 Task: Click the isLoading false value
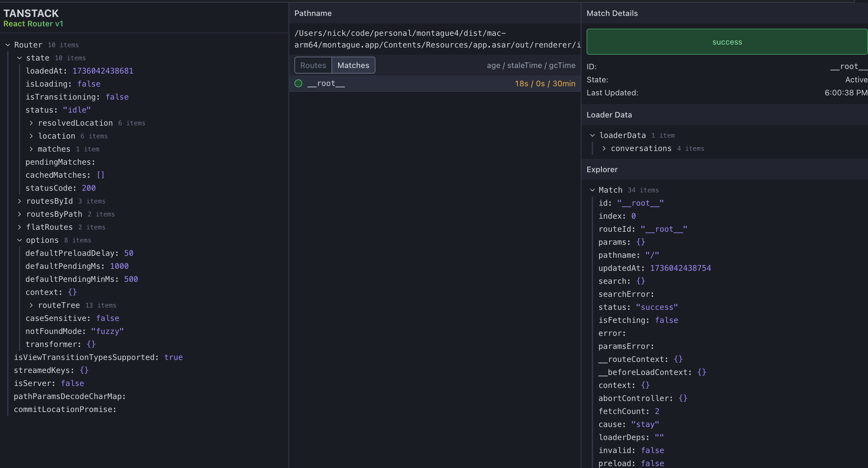[89, 84]
